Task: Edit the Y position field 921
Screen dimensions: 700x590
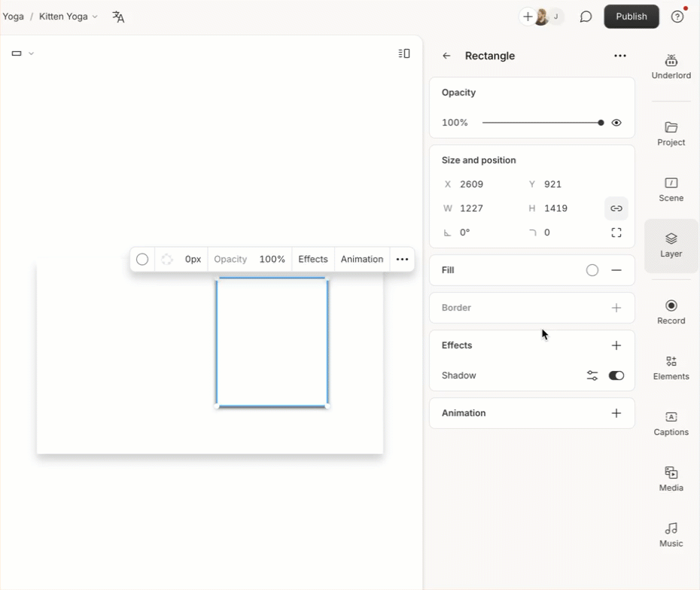Action: 552,184
